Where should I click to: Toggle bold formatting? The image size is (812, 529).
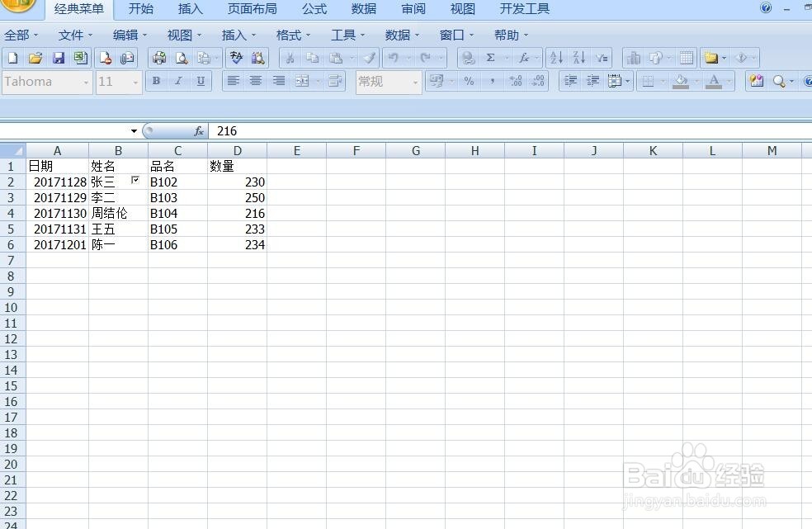coord(156,82)
